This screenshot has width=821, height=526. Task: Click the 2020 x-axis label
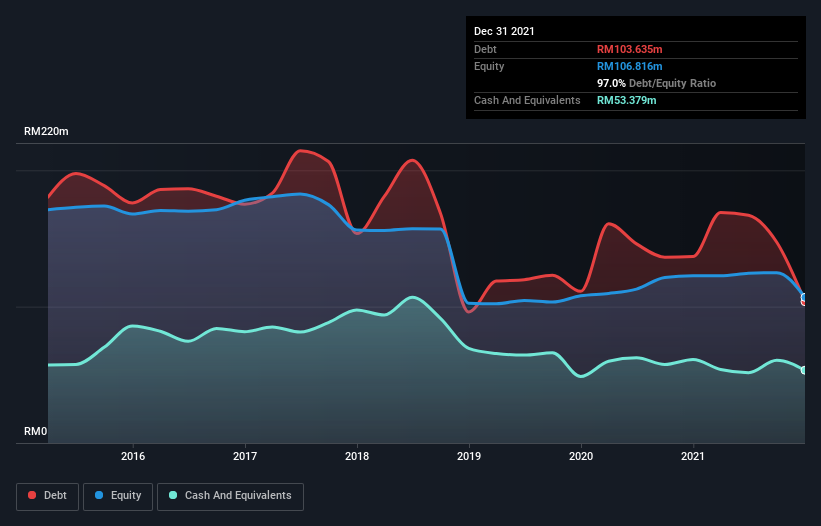coord(581,456)
